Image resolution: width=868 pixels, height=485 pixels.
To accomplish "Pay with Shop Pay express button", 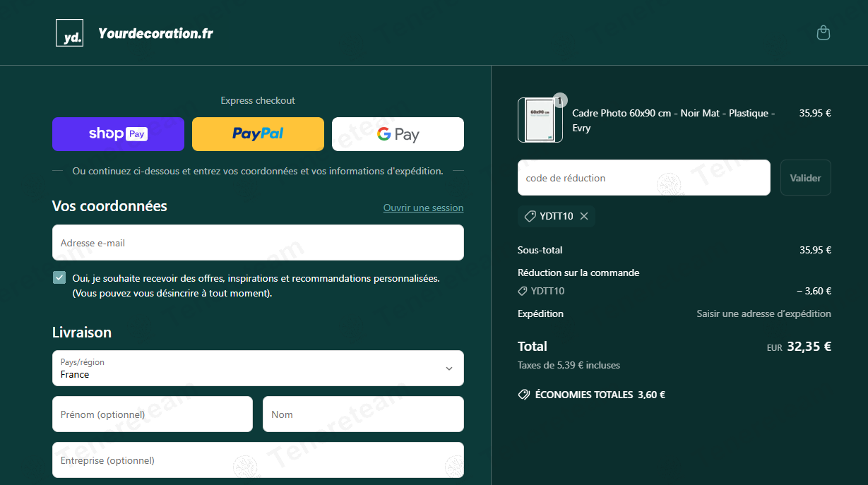I will [118, 134].
